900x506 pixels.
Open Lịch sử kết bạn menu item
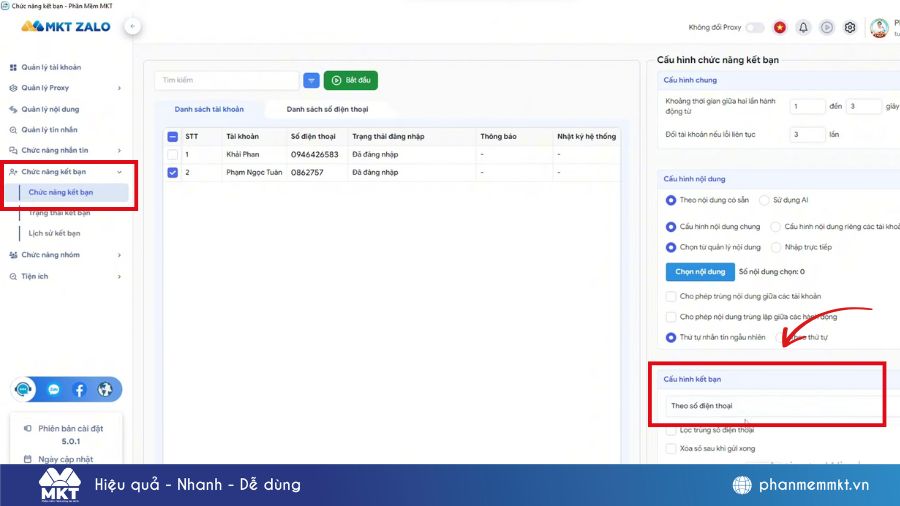(x=55, y=233)
